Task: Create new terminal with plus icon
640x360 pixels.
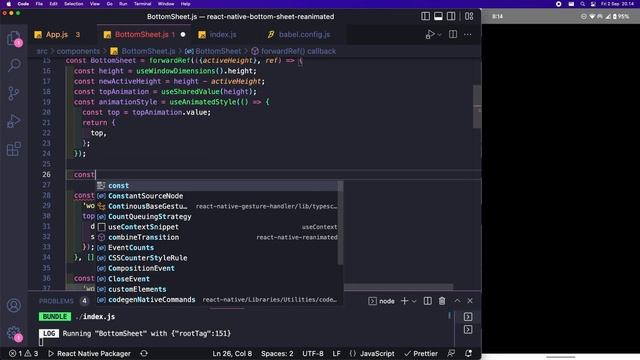Action: 404,301
